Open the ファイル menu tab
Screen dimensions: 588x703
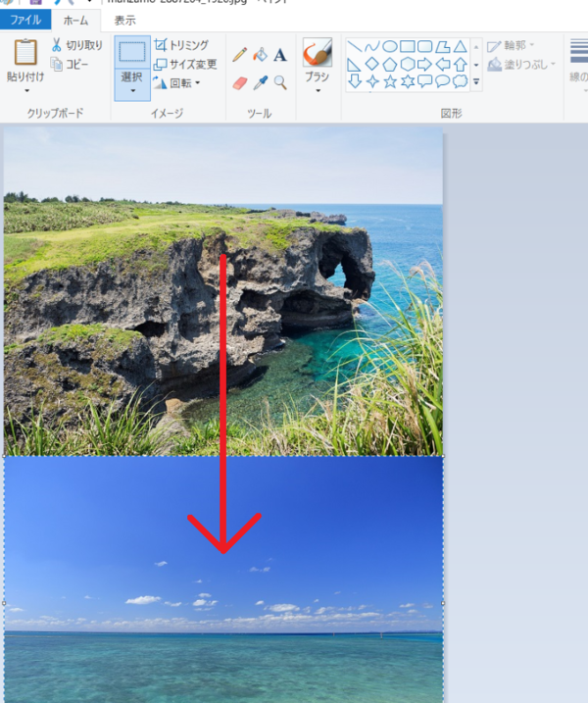click(25, 20)
